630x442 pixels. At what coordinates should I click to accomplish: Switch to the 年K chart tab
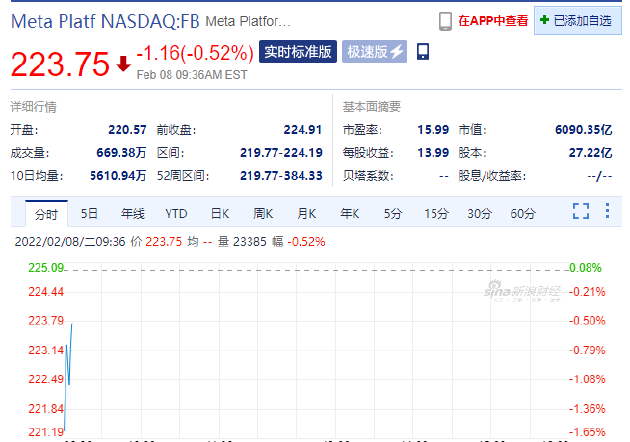(x=350, y=213)
